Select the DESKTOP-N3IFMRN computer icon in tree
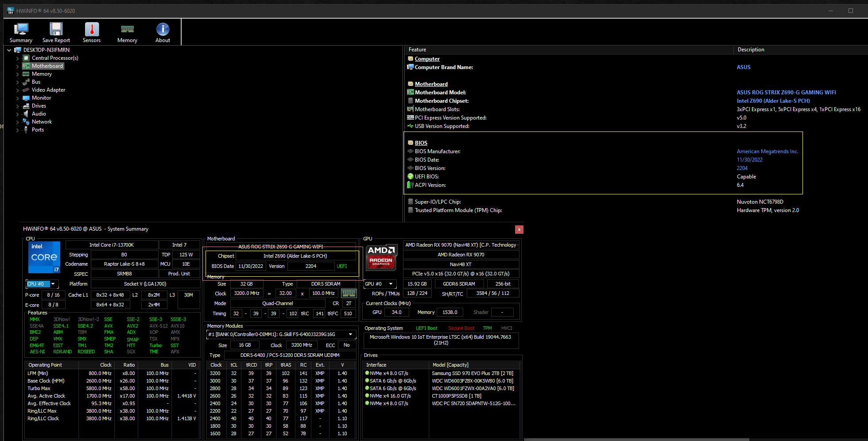This screenshot has width=868, height=441. pos(18,50)
